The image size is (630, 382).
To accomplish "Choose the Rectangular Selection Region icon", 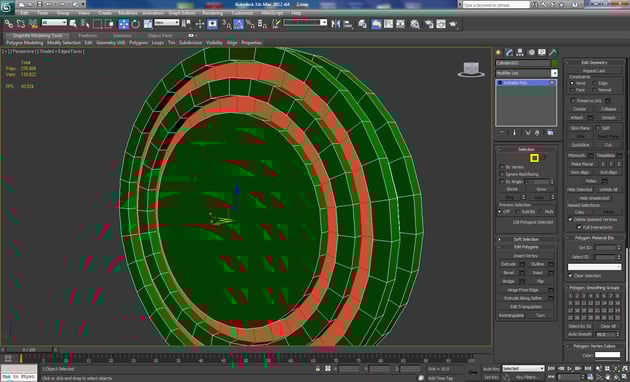I will [97, 24].
